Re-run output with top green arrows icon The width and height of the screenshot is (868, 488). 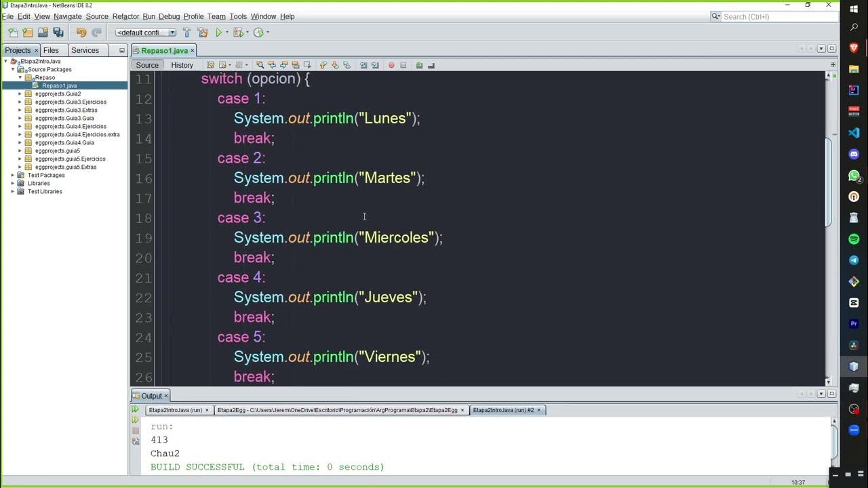pos(135,409)
